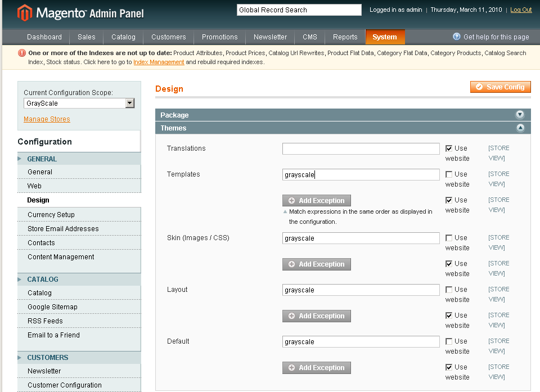Viewport: 540px width, 392px height.
Task: Toggle Use website checkbox for Skin (Images / CSS)
Action: [449, 238]
